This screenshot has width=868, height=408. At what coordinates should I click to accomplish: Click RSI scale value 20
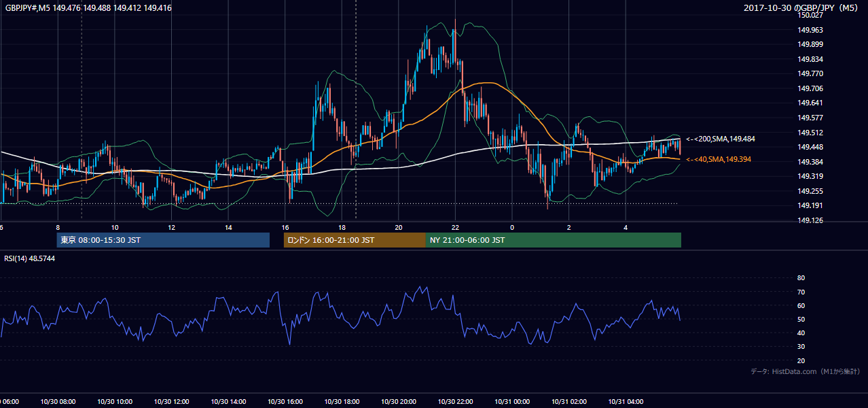pyautogui.click(x=801, y=360)
